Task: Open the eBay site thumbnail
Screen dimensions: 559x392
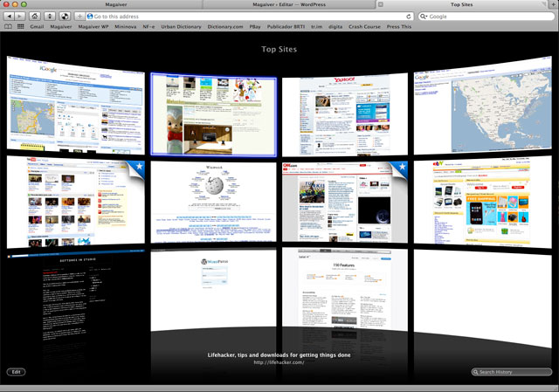Action: click(482, 202)
